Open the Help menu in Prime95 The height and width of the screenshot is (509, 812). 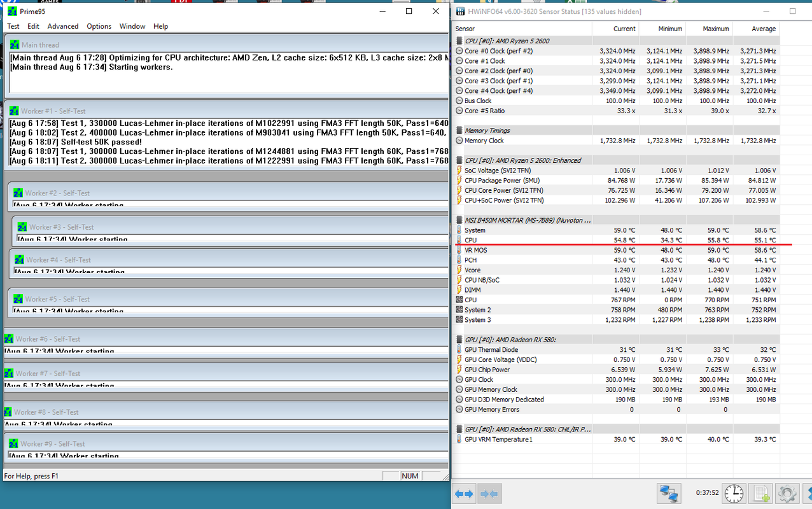pos(161,26)
